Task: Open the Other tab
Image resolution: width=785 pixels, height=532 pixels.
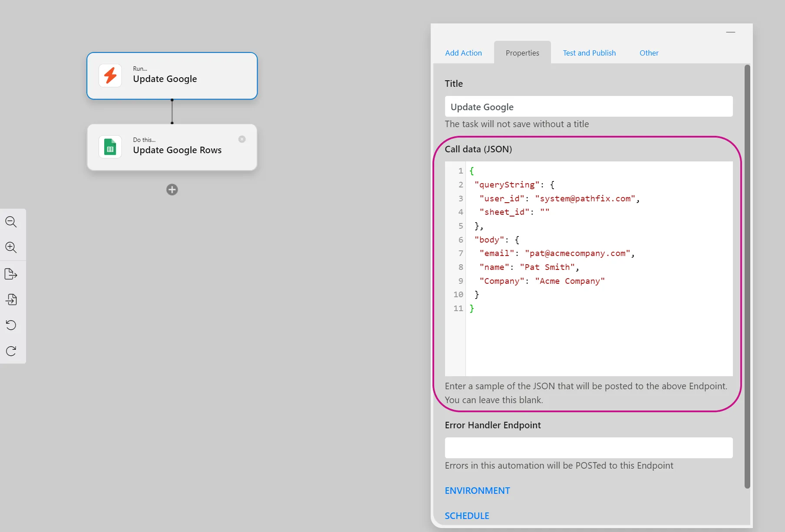Action: 649,53
